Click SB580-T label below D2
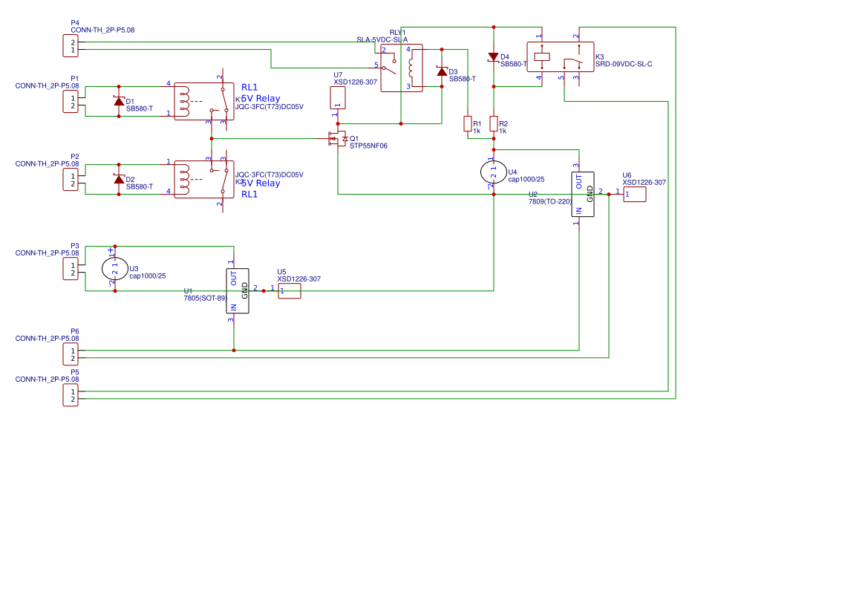 tap(140, 187)
